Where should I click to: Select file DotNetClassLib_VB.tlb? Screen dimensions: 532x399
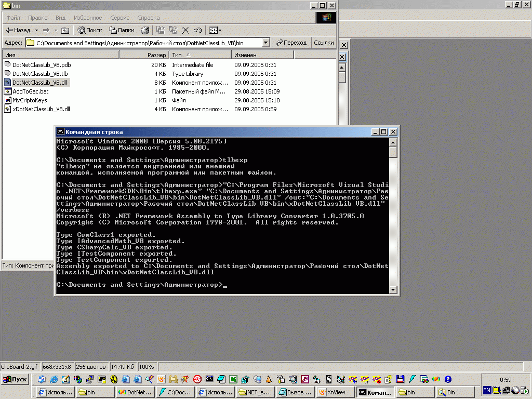[40, 74]
